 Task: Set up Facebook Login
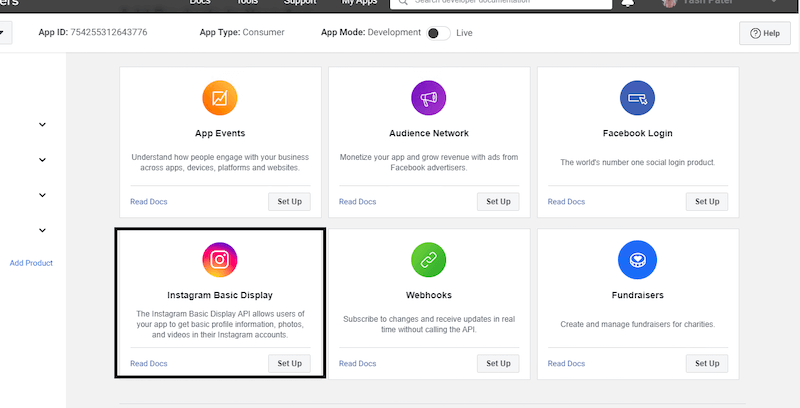[x=707, y=201]
